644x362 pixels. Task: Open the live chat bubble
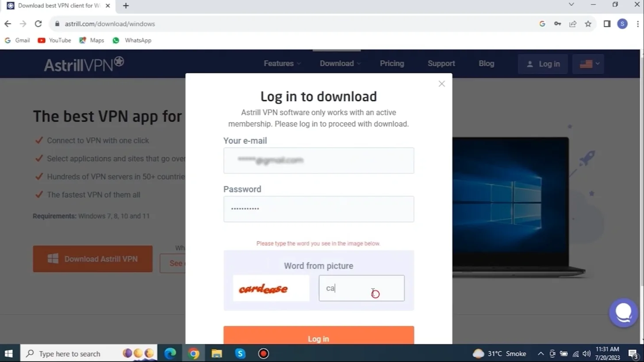[x=623, y=312]
